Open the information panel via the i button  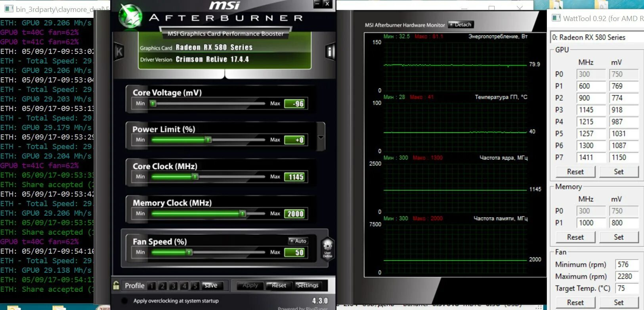pos(330,52)
